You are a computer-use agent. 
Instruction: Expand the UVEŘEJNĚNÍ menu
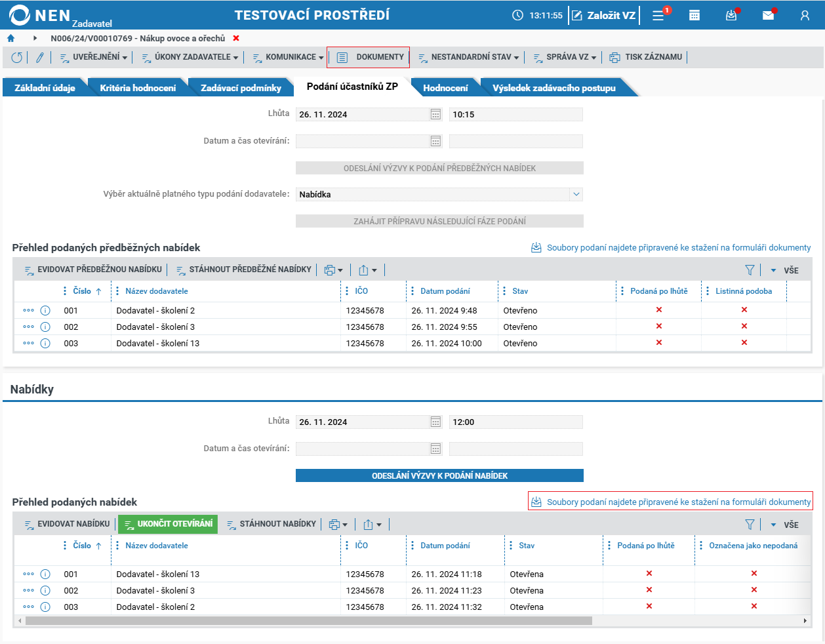pos(93,58)
